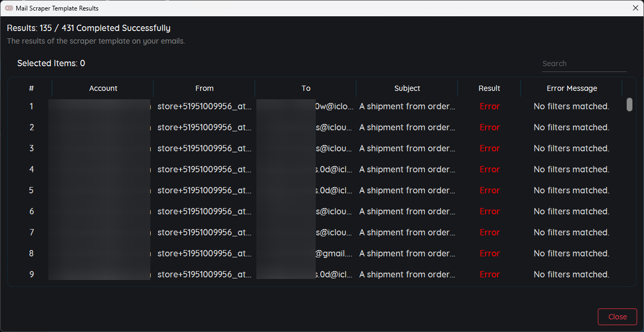Select row number 1 in the table
Image resolution: width=644 pixels, height=332 pixels.
[x=31, y=106]
